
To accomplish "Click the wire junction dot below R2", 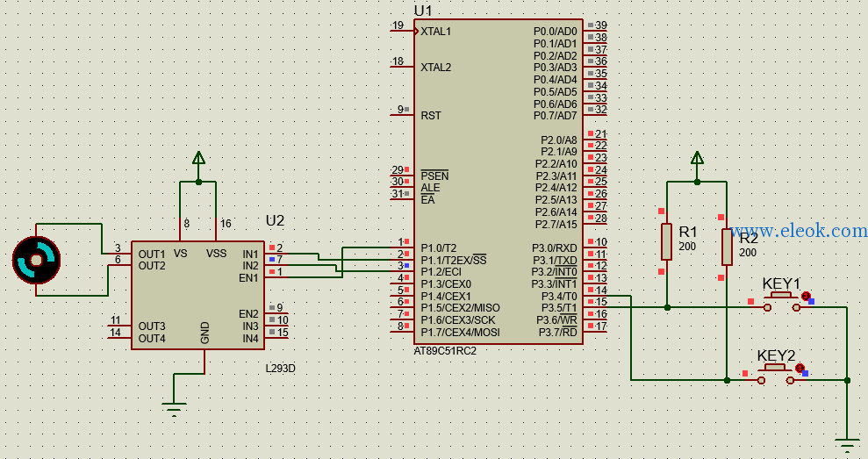I will coord(727,380).
